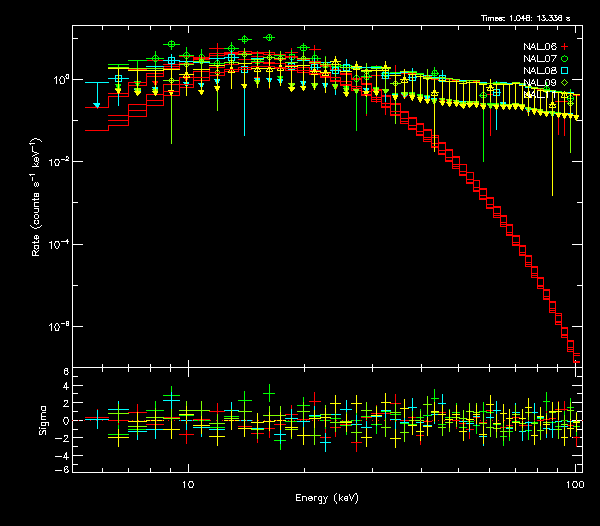The width and height of the screenshot is (600, 526).
Task: Click the red plus marker for NAI_06
Action: [564, 46]
